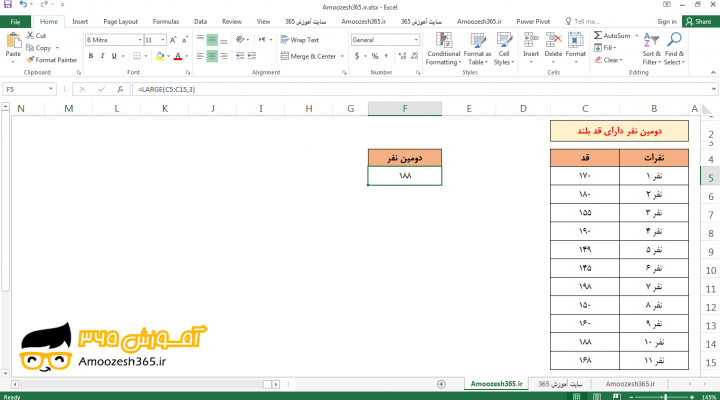The image size is (720, 400).
Task: Activate the Format Painter tool
Action: (51, 60)
